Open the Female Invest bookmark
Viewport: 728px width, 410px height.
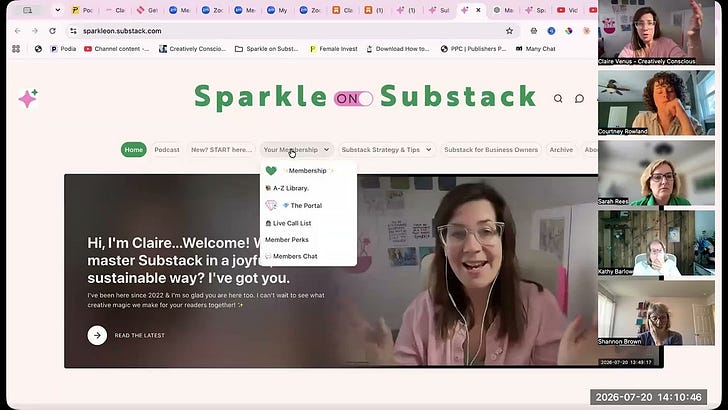coord(333,49)
